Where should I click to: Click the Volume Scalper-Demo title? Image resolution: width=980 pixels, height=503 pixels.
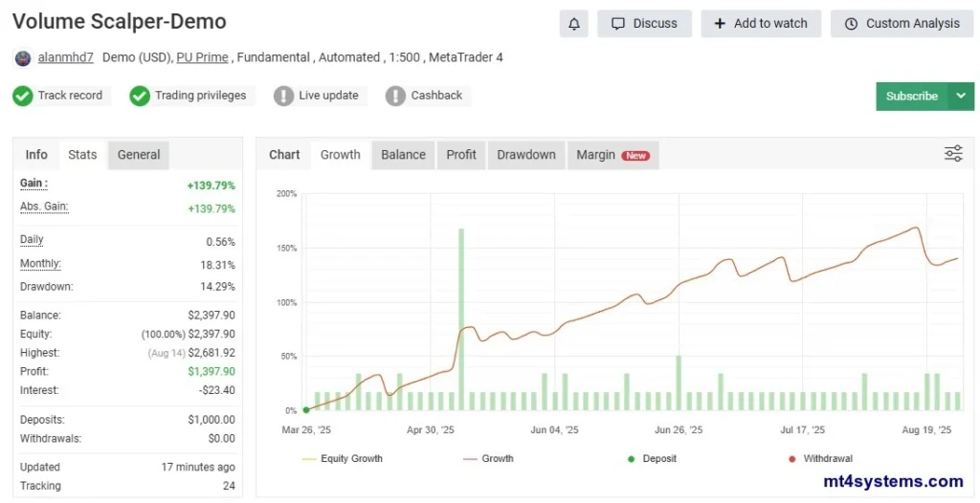click(x=120, y=21)
